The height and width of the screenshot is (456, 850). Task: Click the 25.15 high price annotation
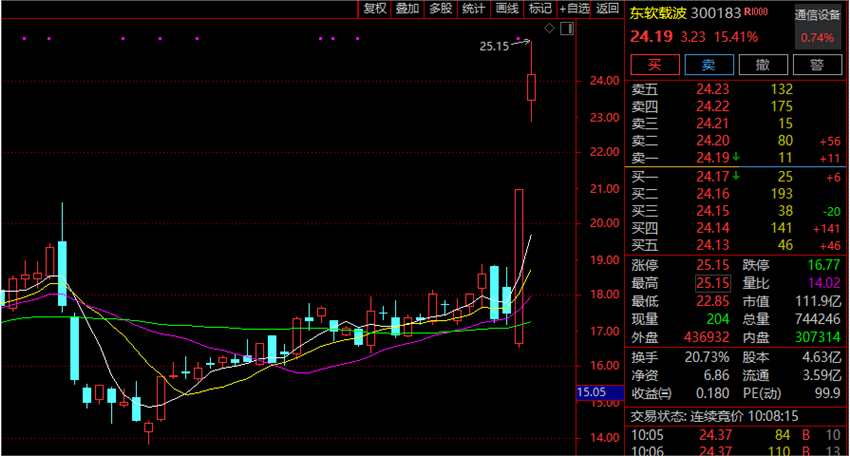click(x=494, y=46)
